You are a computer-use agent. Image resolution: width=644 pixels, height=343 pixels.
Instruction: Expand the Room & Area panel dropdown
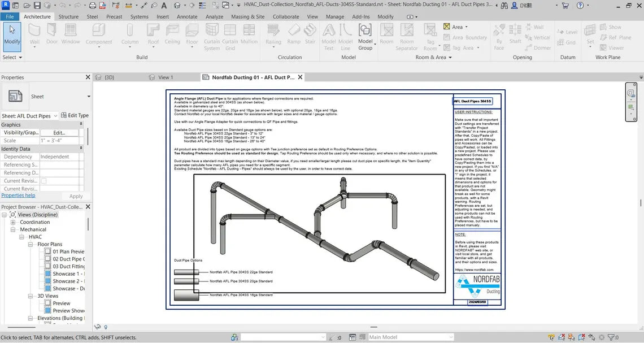pos(433,58)
